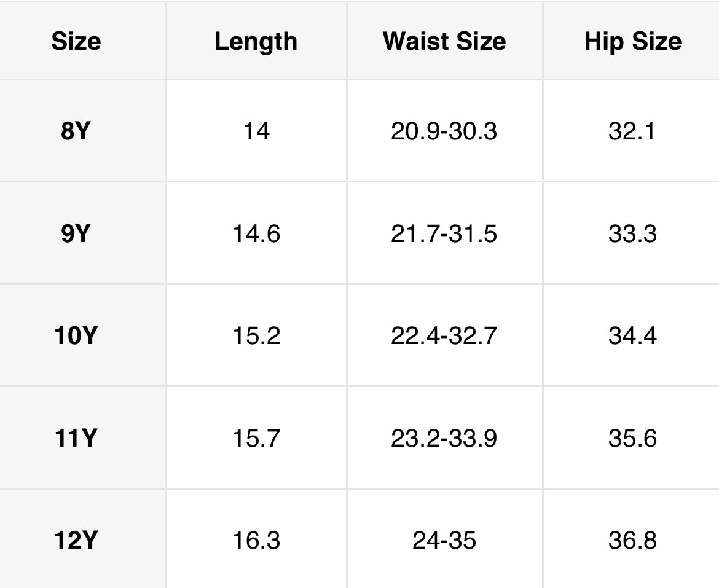Click the 8Y length value 14
Screen dimensions: 719x588
coord(256,131)
